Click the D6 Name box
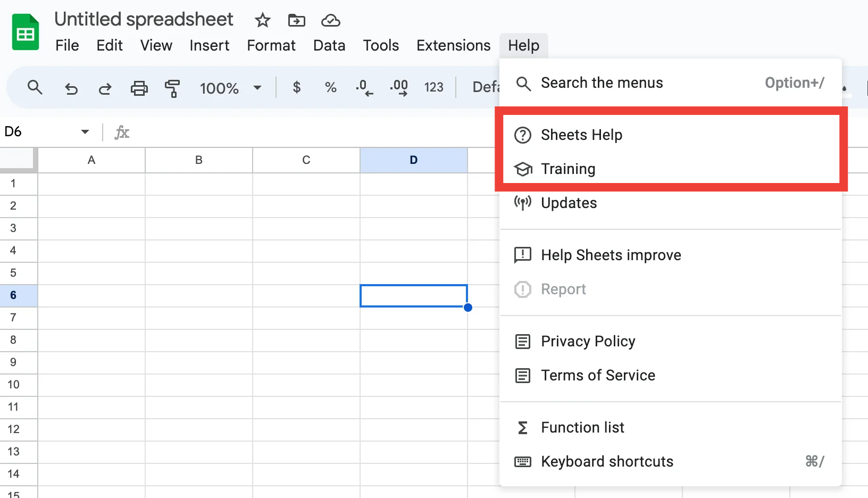 click(x=40, y=131)
